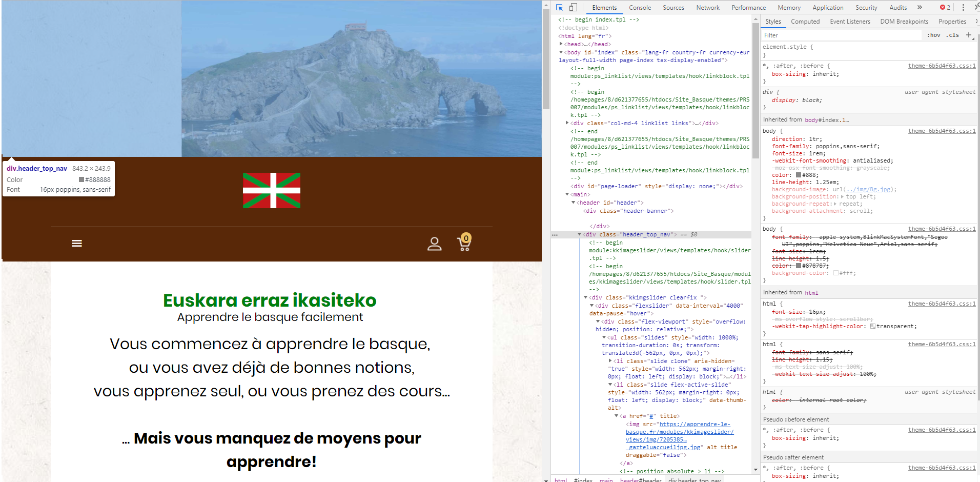This screenshot has width=980, height=482.
Task: Show more DevTools tabs via double-chevron
Action: coord(920,8)
